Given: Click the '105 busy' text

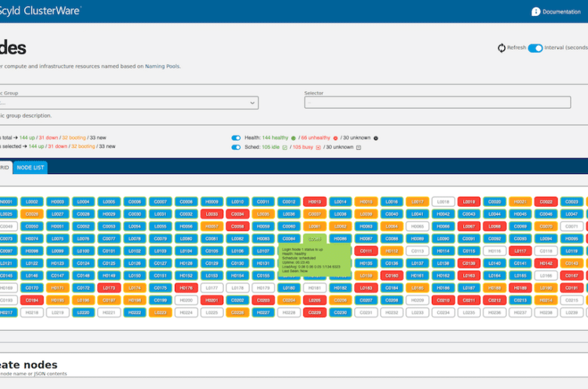Looking at the screenshot, I should click(x=302, y=148).
